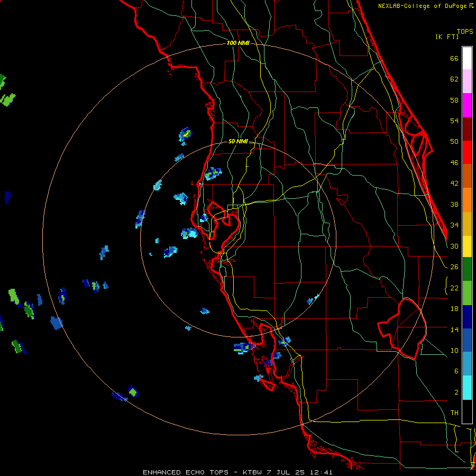Click the yellow-cored echo cell below 100 NMI ring
The width and height of the screenshot is (476, 476).
pos(186,134)
